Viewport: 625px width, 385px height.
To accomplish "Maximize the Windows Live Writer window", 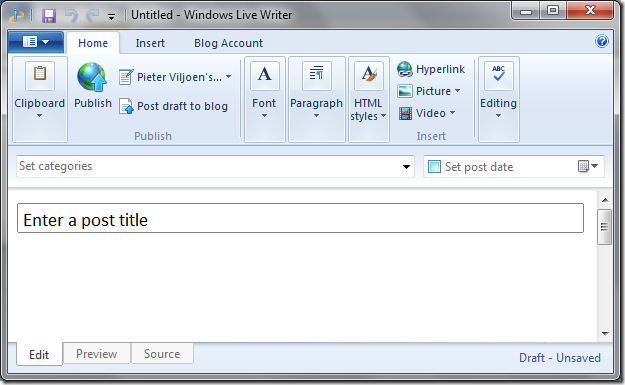I will [553, 11].
